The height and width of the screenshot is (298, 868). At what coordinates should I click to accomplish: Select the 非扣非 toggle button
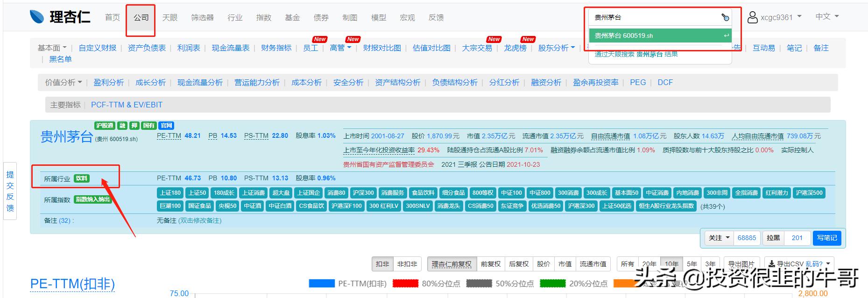coord(407,264)
